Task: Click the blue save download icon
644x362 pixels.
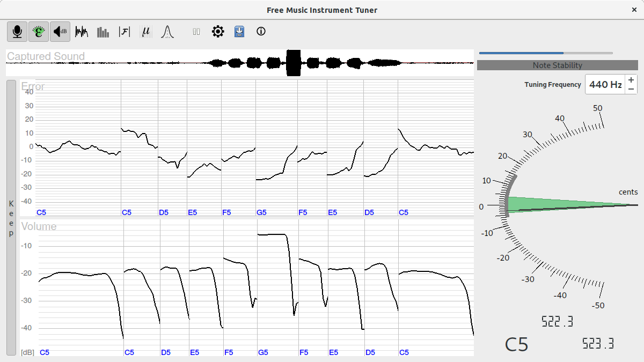Action: tap(239, 32)
